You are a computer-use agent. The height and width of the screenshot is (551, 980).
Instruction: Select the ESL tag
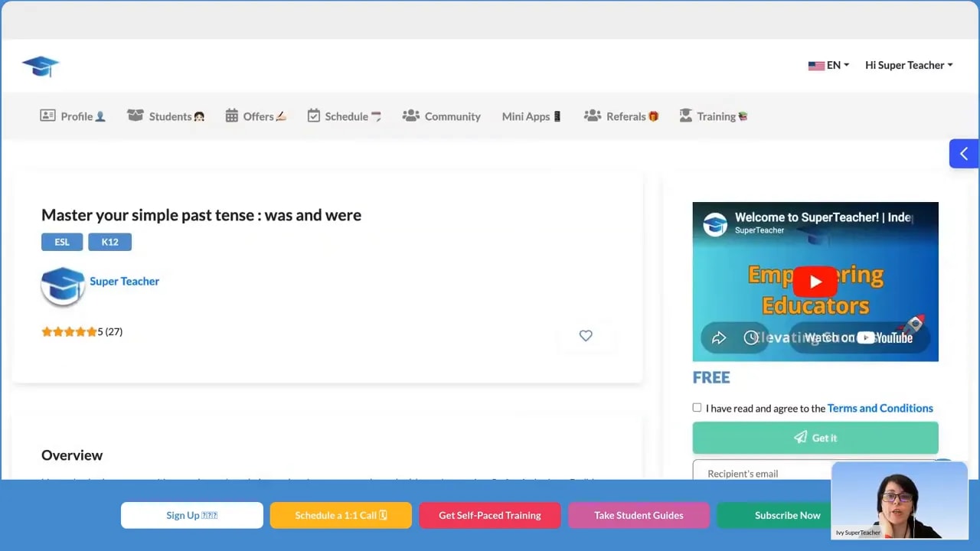tap(62, 242)
